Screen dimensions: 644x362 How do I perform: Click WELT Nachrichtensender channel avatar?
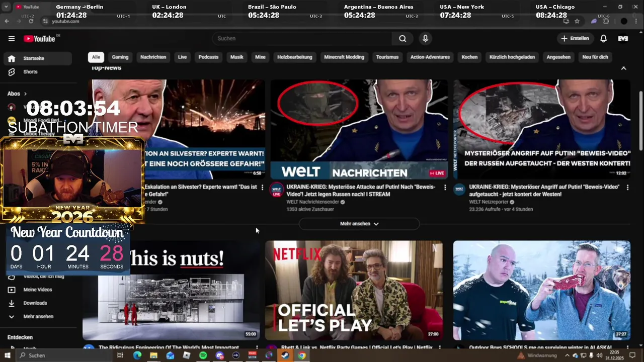277,190
